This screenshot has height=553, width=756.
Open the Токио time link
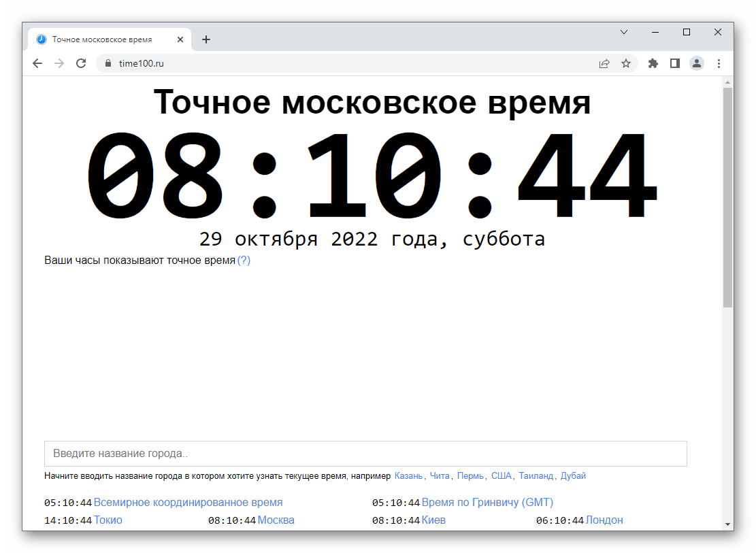point(108,520)
